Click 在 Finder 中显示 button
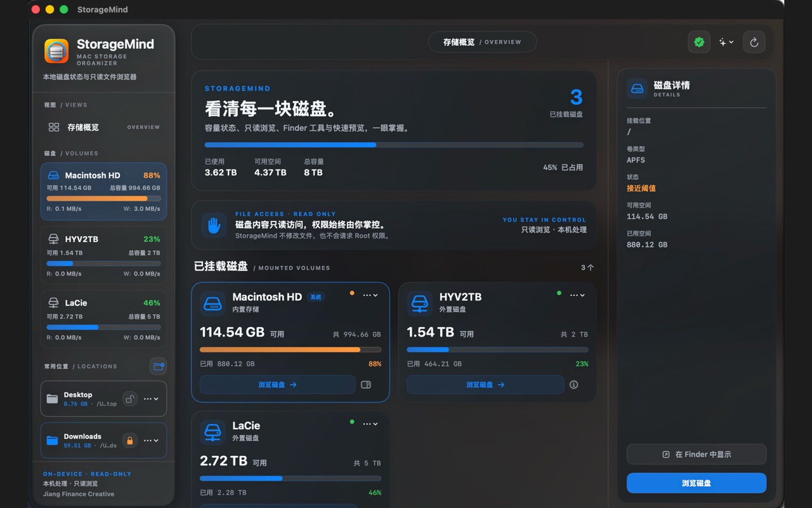812x508 pixels. point(697,454)
